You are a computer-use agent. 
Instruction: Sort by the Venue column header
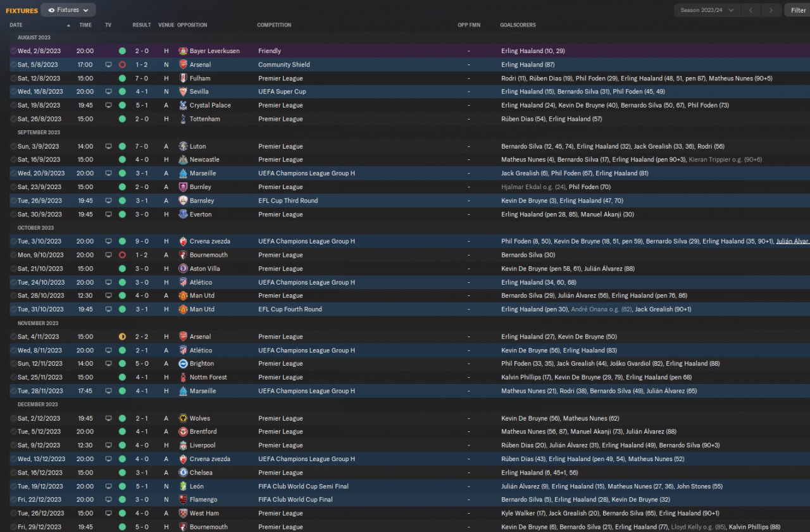(166, 25)
